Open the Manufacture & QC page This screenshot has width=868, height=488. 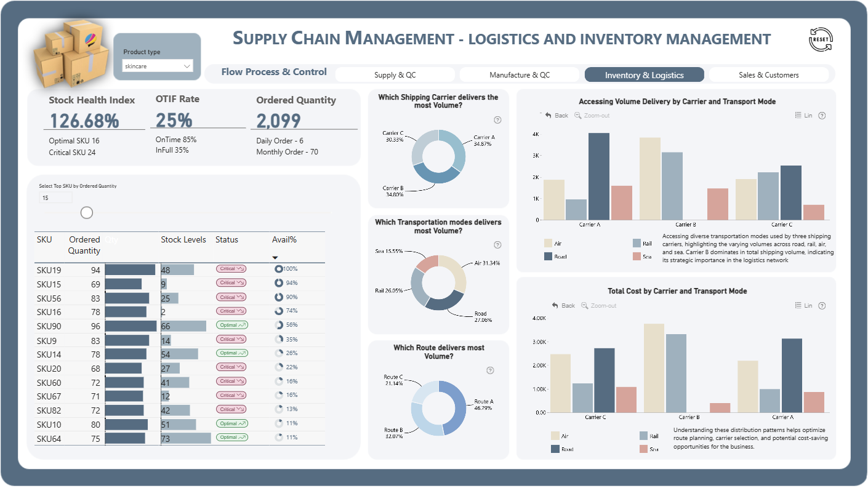(520, 75)
